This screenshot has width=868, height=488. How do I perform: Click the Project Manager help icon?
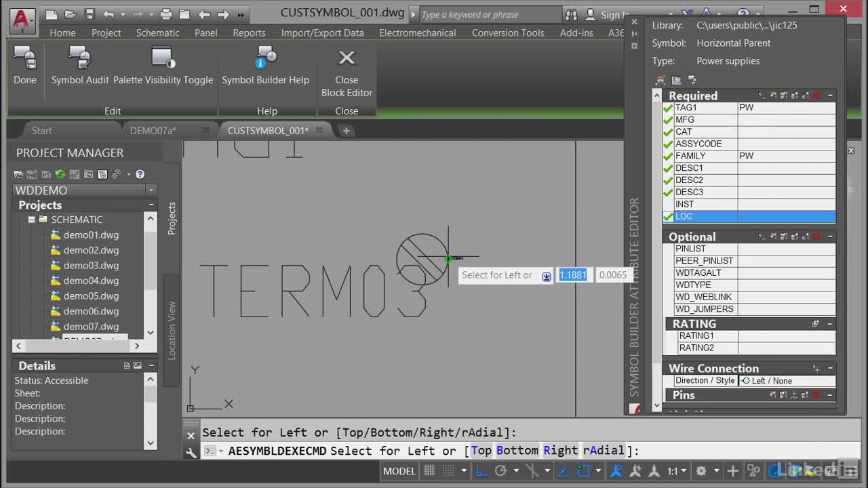[140, 174]
